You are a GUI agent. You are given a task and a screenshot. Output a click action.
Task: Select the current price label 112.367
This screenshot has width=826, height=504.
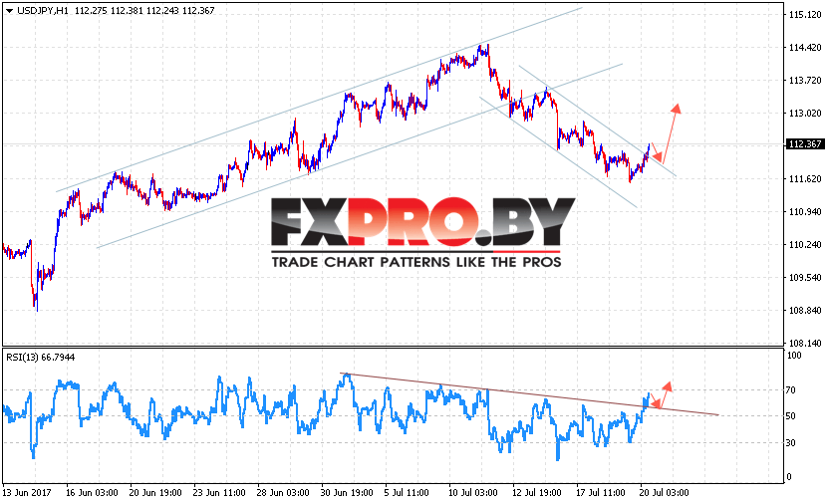pos(805,143)
